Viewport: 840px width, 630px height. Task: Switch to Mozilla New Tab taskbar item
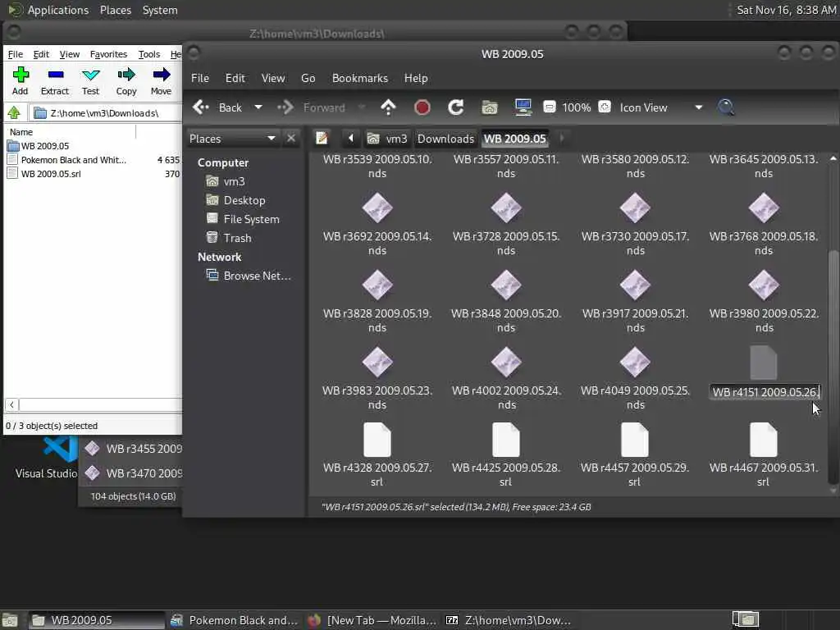(x=373, y=620)
